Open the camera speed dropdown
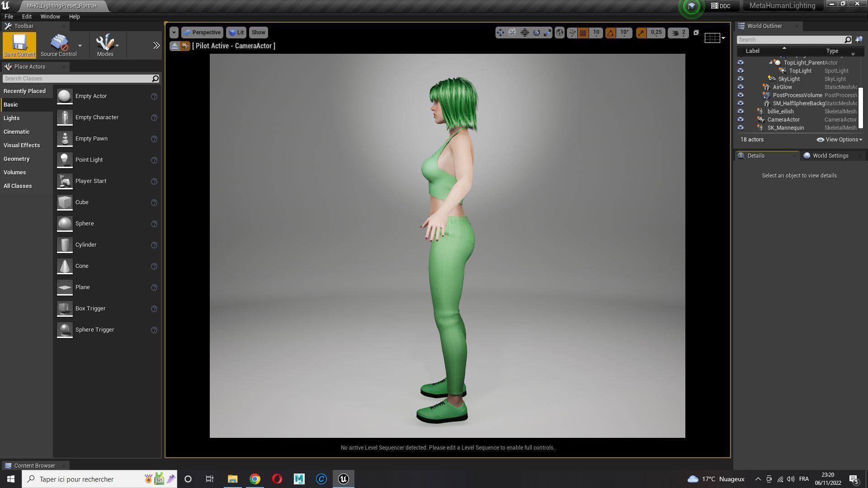The height and width of the screenshot is (488, 868). (678, 33)
